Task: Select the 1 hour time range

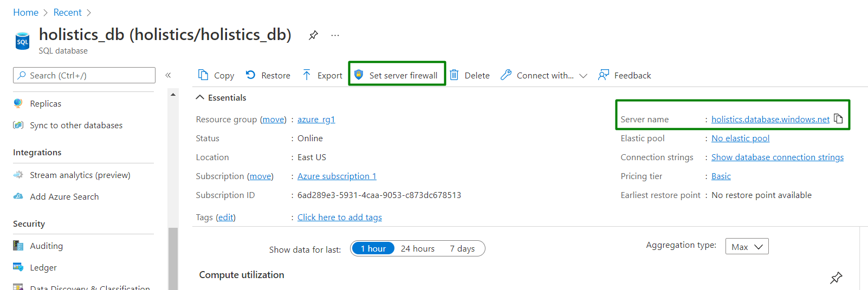Action: tap(373, 248)
